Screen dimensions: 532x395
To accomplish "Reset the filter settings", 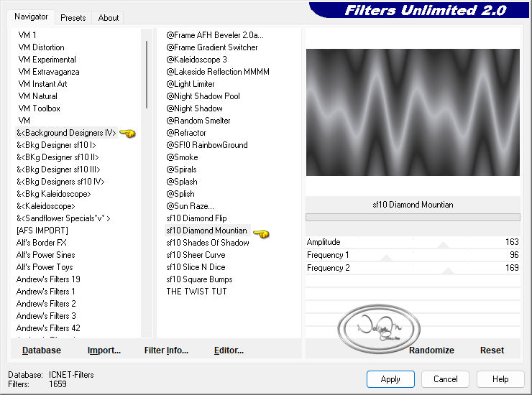I will click(492, 350).
